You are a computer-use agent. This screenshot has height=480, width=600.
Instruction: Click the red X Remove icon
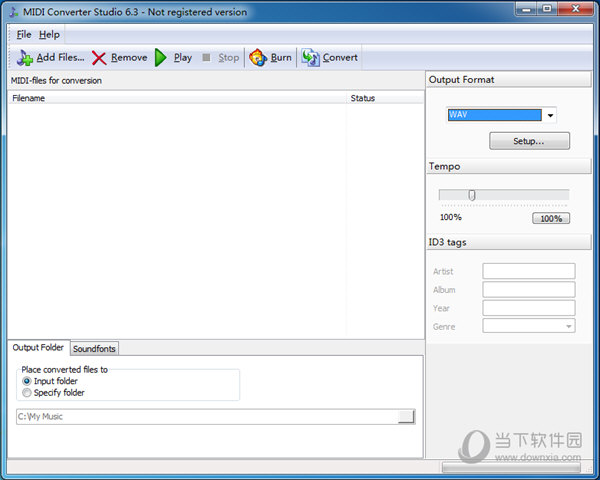99,58
